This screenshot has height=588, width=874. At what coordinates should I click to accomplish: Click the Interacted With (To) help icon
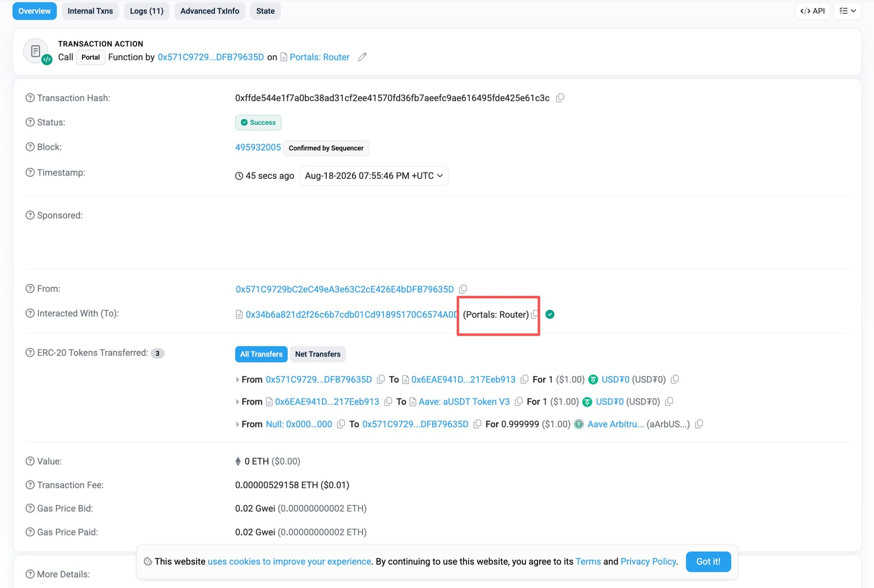[30, 313]
